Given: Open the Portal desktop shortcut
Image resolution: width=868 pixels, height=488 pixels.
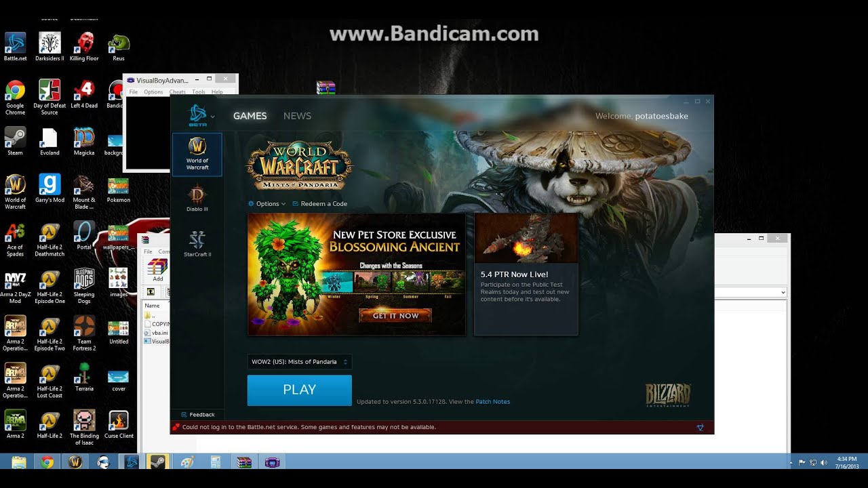Looking at the screenshot, I should point(84,236).
